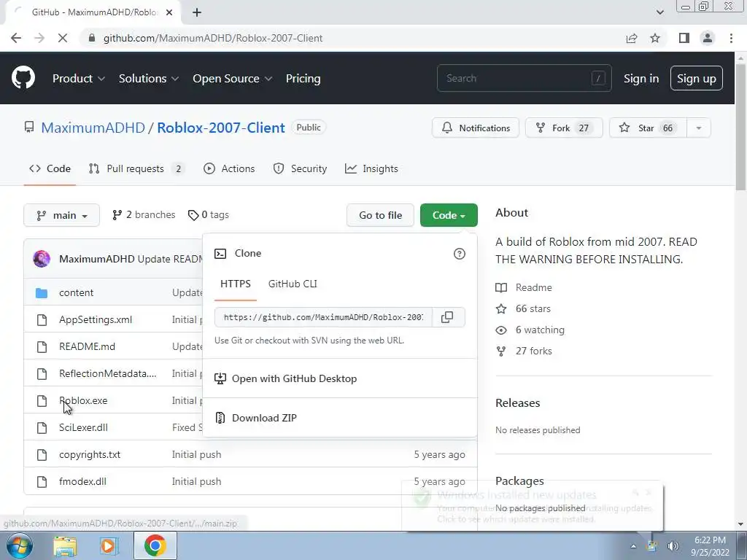View the 0 tags link
Viewport: 747px width, 560px height.
pyautogui.click(x=209, y=215)
